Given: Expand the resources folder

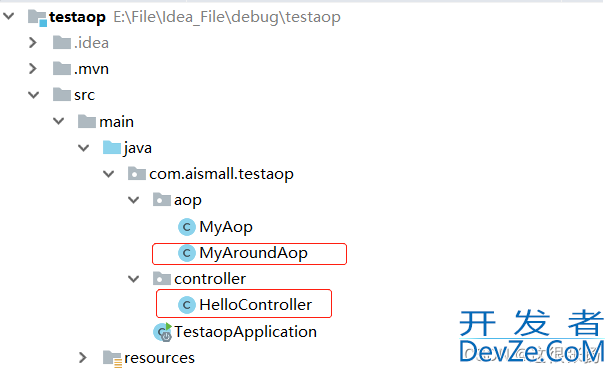Looking at the screenshot, I should coord(83,358).
